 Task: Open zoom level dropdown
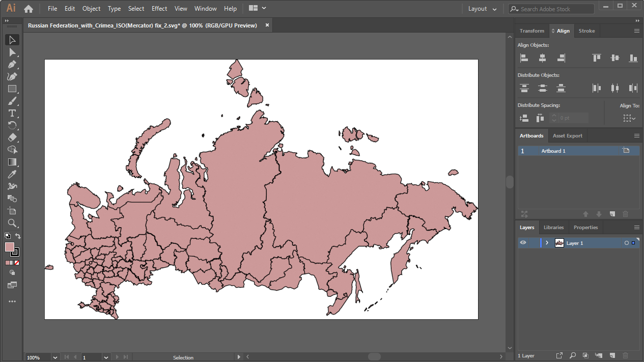[x=55, y=357]
